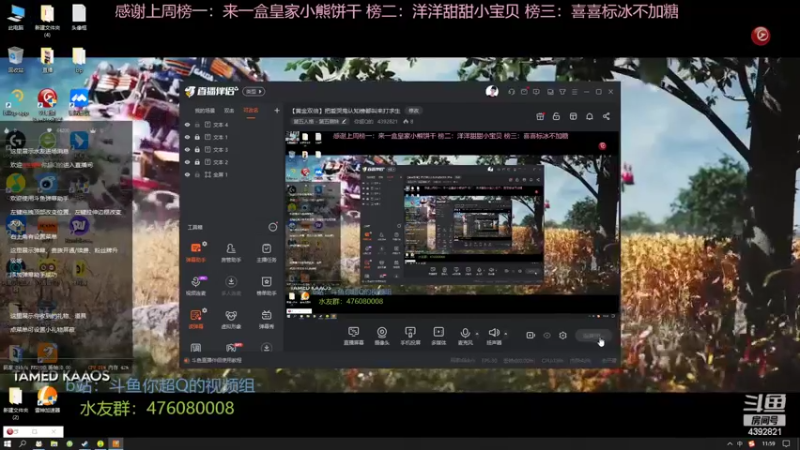
Task: Open taskbar search magnifier
Action: tap(22, 444)
